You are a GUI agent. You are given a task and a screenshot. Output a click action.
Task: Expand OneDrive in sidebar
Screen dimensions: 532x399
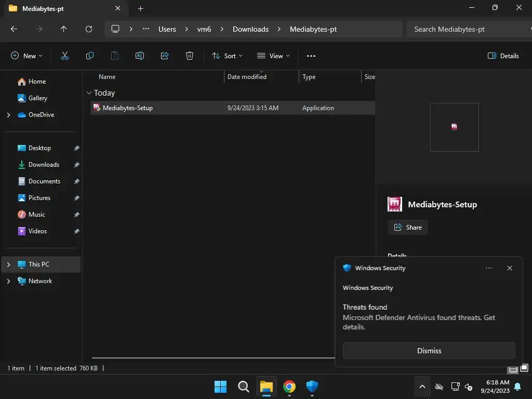click(x=8, y=115)
